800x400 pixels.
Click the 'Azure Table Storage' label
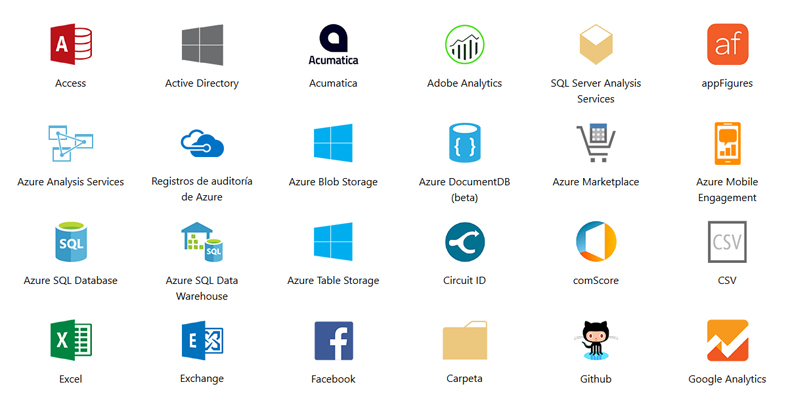click(333, 281)
